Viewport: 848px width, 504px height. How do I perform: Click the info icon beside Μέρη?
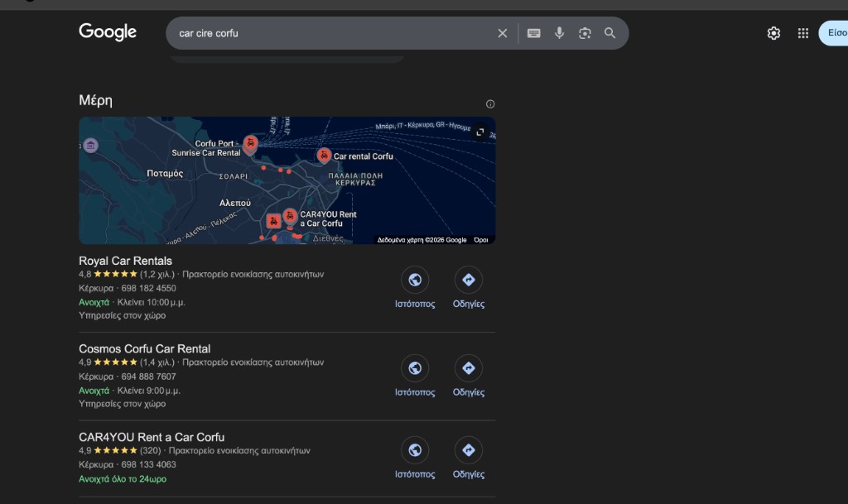490,104
